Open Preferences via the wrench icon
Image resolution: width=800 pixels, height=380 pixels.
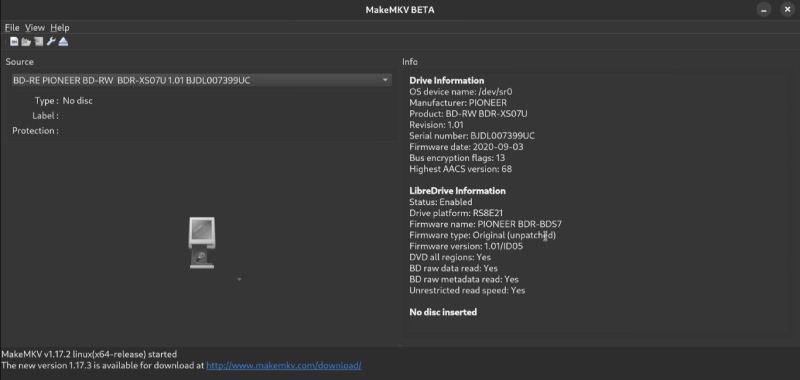coord(51,42)
